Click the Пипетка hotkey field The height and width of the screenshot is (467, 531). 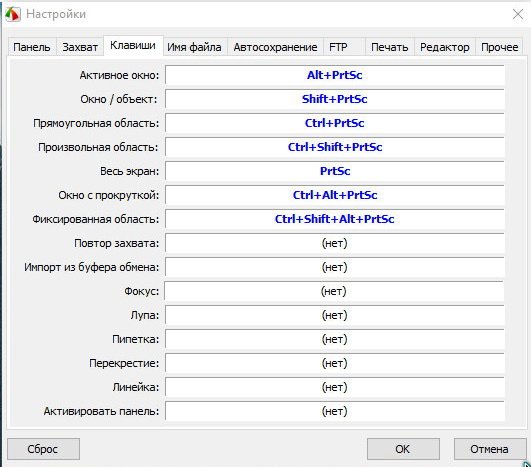[335, 339]
